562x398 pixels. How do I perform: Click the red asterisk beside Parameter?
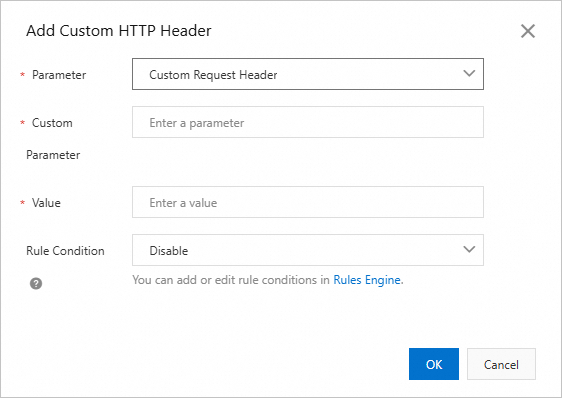[x=23, y=75]
